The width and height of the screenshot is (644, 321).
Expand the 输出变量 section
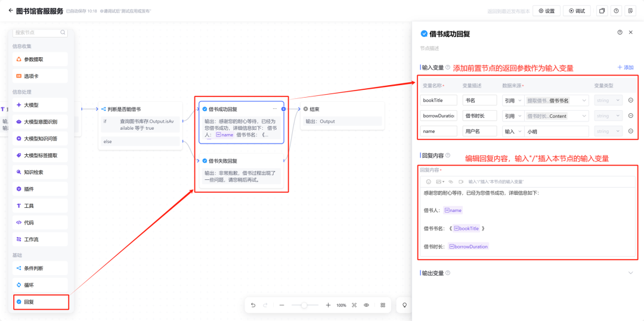(x=631, y=273)
